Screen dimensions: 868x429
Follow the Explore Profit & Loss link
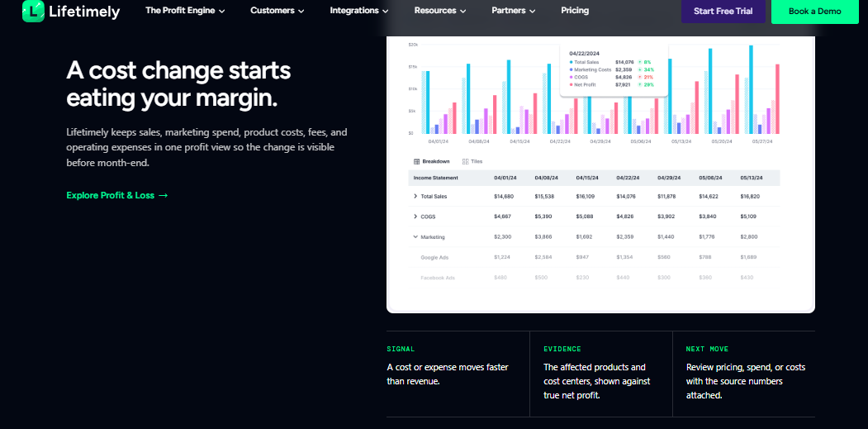[116, 195]
